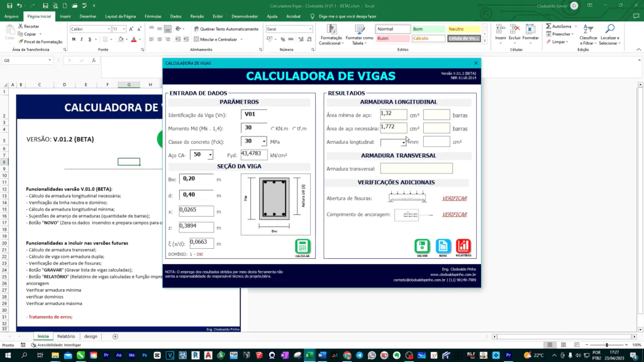Click the beam cross-section diagram image
This screenshot has width=644, height=362.
(x=275, y=204)
